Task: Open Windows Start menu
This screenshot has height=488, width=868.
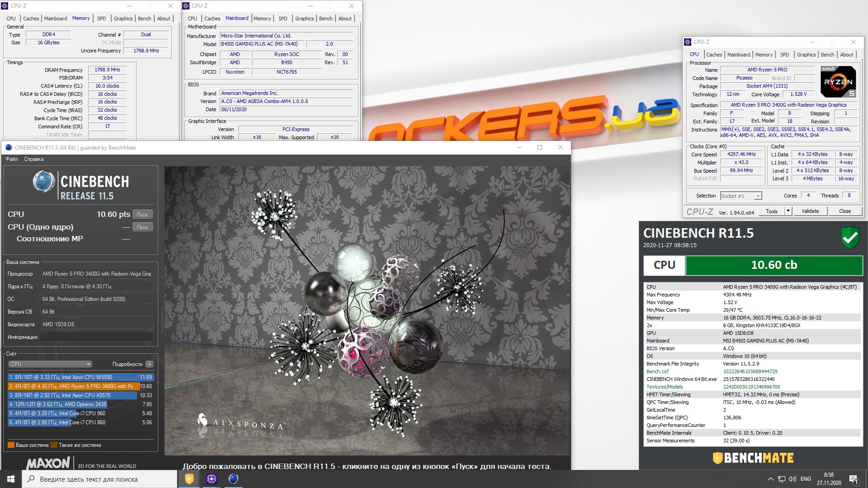Action: [x=11, y=479]
